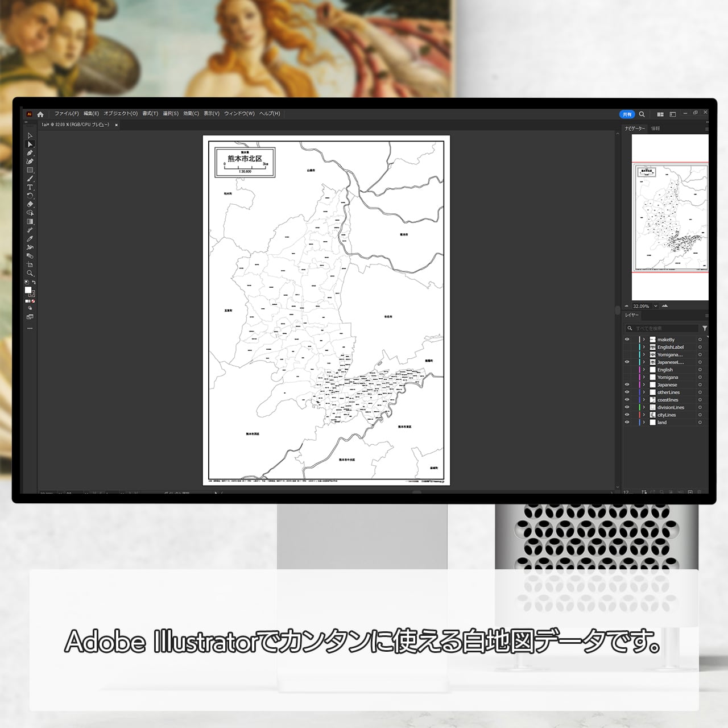Hide the makeBy layer
Image resolution: width=728 pixels, height=728 pixels.
tap(627, 340)
